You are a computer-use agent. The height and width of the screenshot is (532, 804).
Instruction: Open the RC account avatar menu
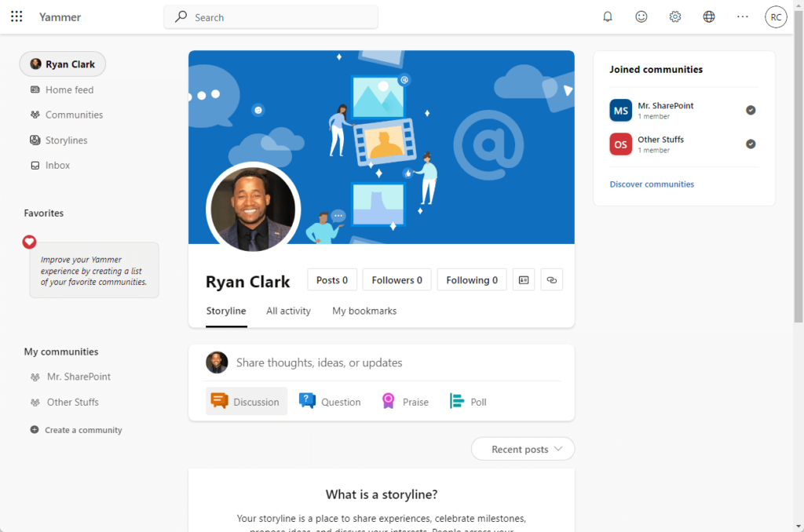click(776, 17)
